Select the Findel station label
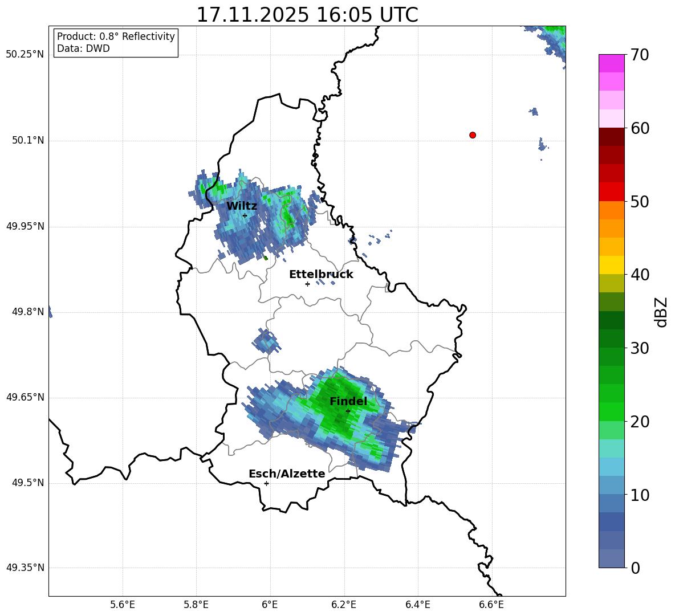 pyautogui.click(x=348, y=401)
